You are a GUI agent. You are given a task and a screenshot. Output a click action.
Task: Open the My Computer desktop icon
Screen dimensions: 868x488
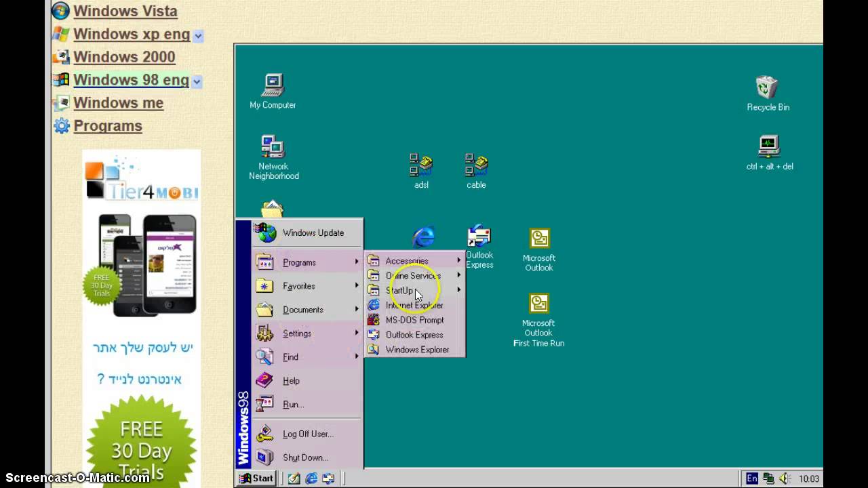click(x=273, y=91)
